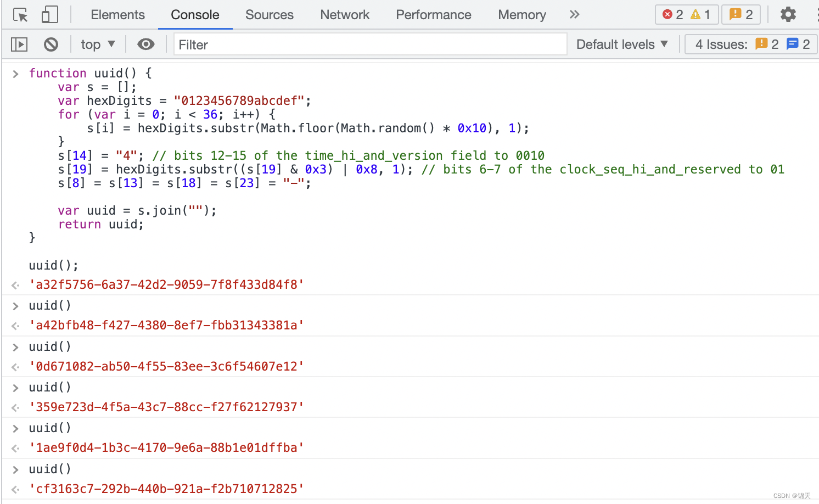Open the Default levels dropdown
Viewport: 819px width, 504px height.
coord(622,44)
